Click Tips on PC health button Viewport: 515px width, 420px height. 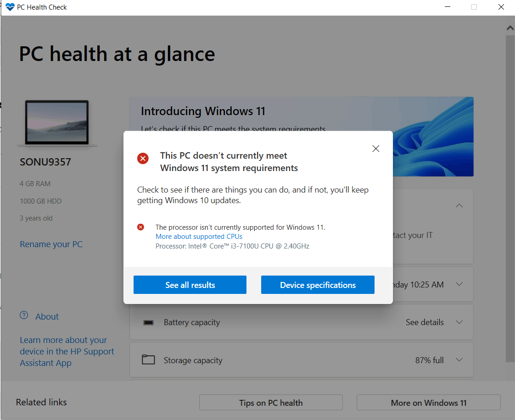(x=271, y=403)
